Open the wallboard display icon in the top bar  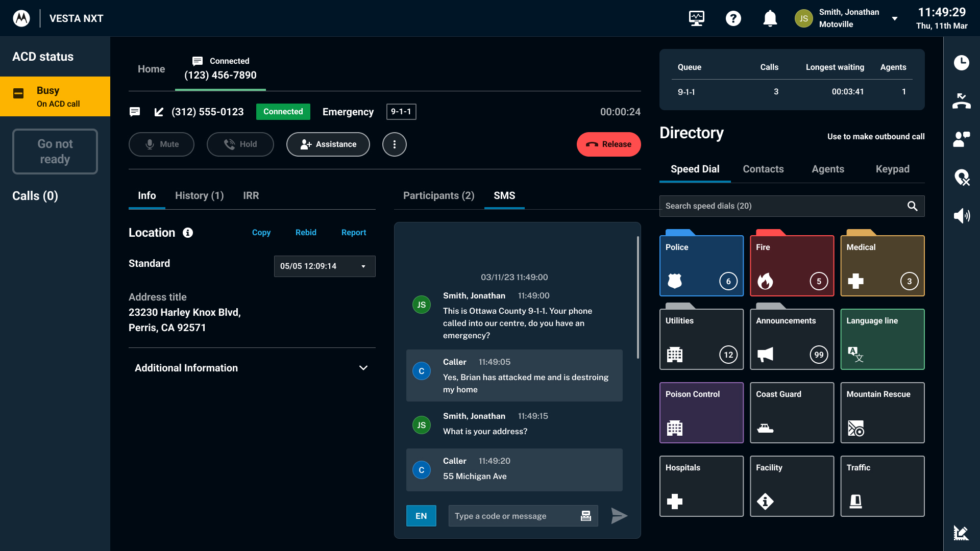pyautogui.click(x=696, y=18)
